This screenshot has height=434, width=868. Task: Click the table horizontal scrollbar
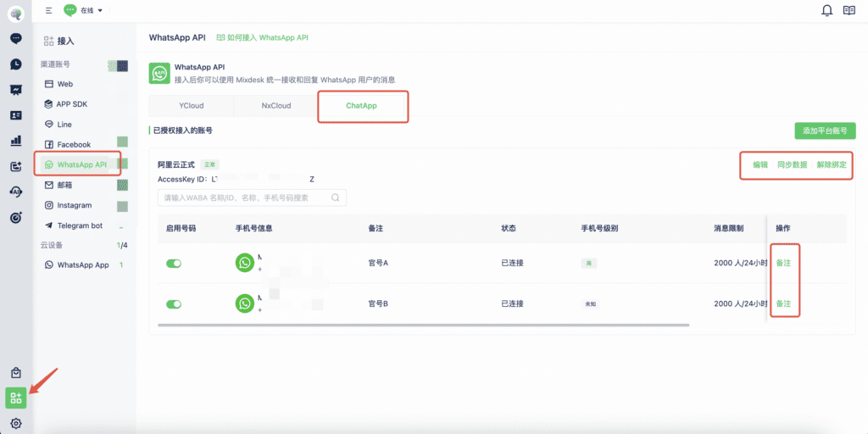pos(424,324)
